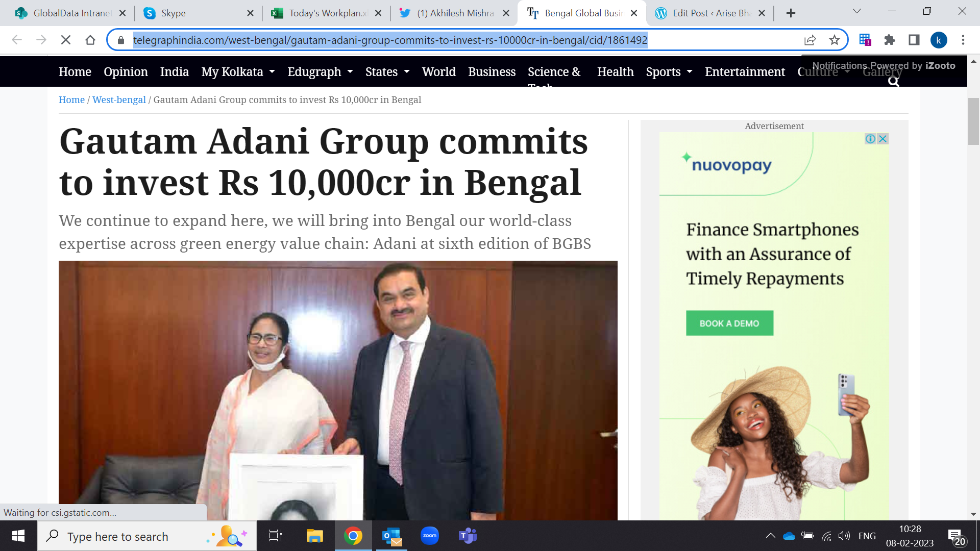
Task: Open Task View on the taskbar
Action: point(276,536)
